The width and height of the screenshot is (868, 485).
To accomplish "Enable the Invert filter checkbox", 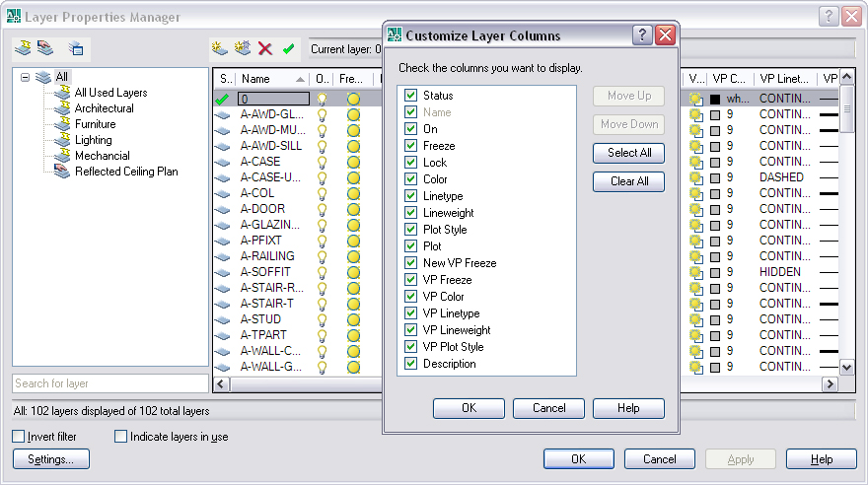I will [19, 437].
